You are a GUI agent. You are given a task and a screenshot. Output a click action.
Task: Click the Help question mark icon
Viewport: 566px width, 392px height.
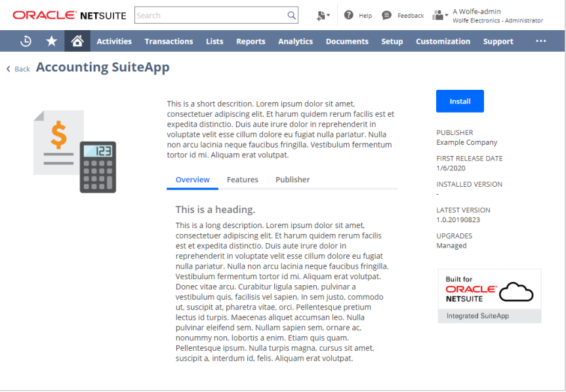pos(349,15)
